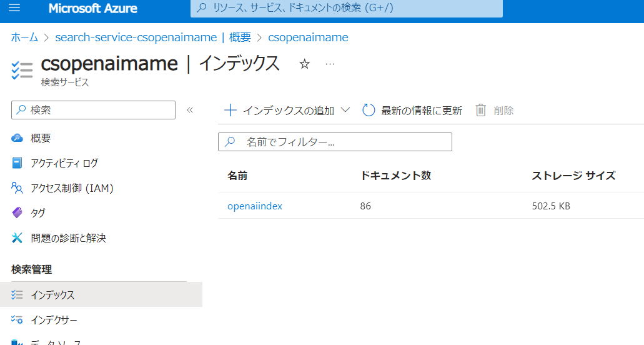Image resolution: width=644 pixels, height=345 pixels.
Task: Click the 概要 cloud icon in sidebar
Action: [17, 138]
